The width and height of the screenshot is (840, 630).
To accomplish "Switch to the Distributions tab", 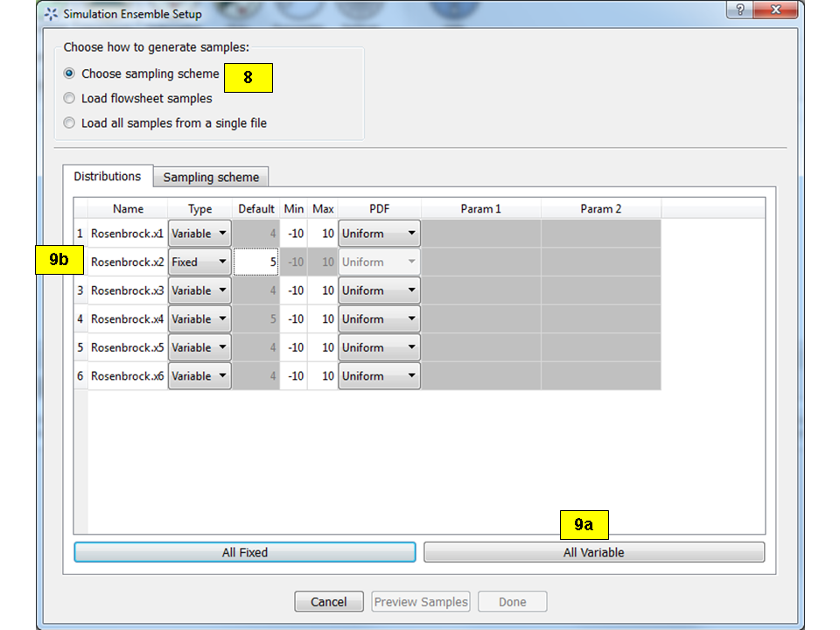I will (108, 176).
